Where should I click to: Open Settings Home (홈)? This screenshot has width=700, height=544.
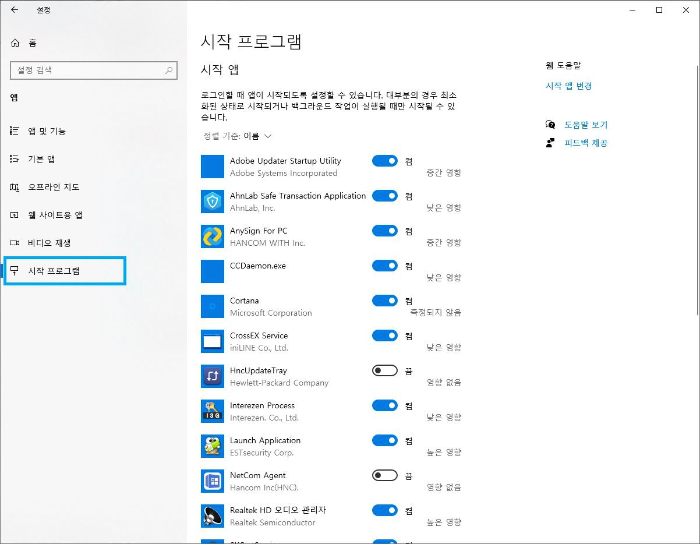pos(23,43)
